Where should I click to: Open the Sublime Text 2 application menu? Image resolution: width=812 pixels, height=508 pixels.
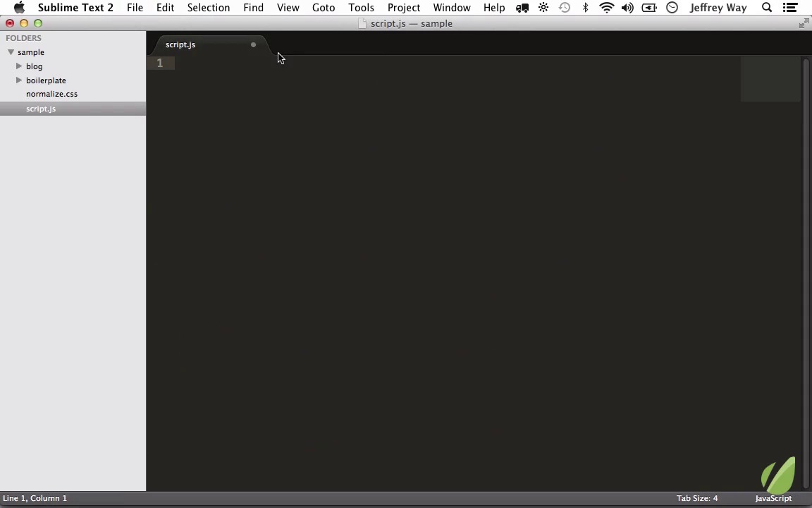(75, 8)
